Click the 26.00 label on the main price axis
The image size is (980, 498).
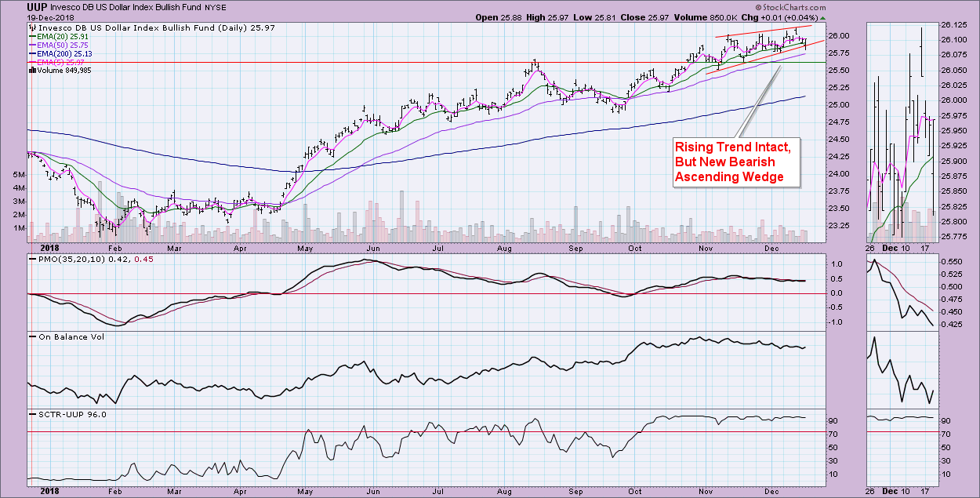tap(839, 36)
